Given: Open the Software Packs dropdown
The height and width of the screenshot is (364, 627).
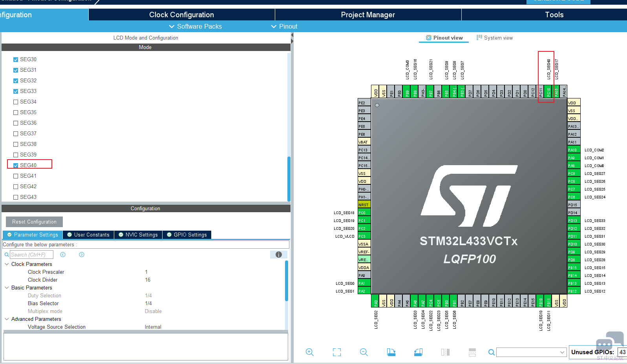Looking at the screenshot, I should tap(195, 26).
